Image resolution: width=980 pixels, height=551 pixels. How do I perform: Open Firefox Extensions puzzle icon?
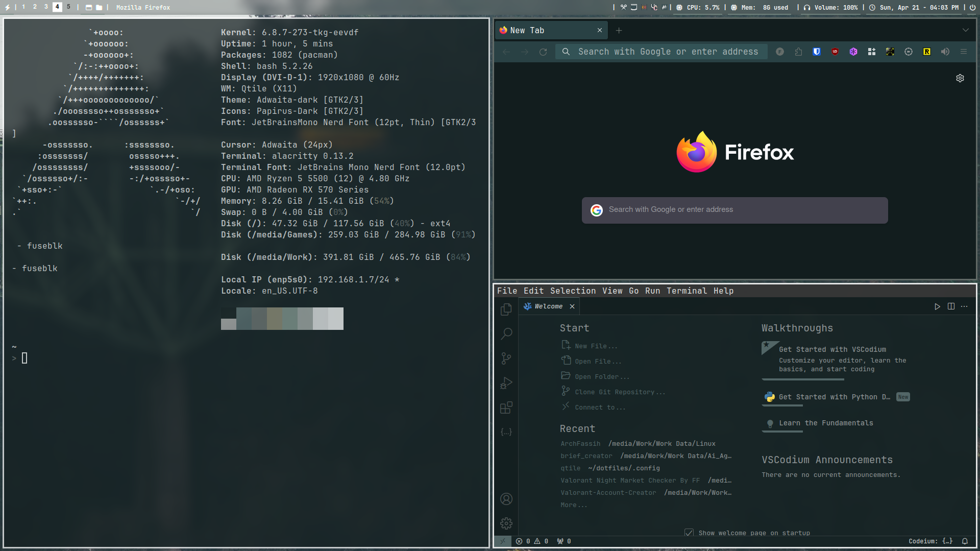(x=798, y=52)
